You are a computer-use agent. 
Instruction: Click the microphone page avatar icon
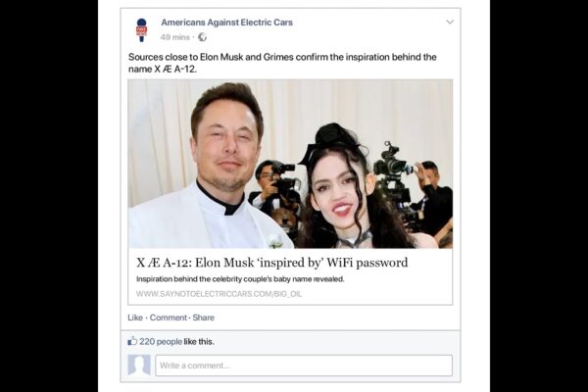[141, 30]
